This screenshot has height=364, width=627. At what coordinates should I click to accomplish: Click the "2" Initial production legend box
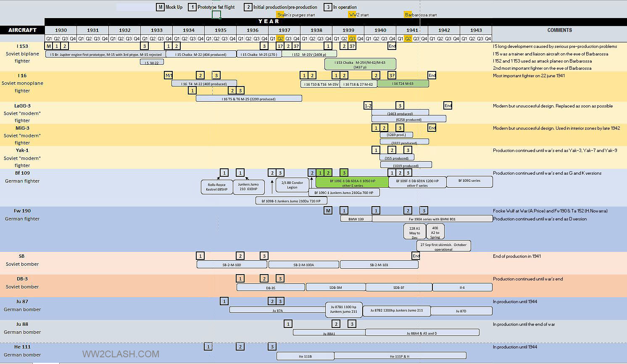(x=248, y=7)
